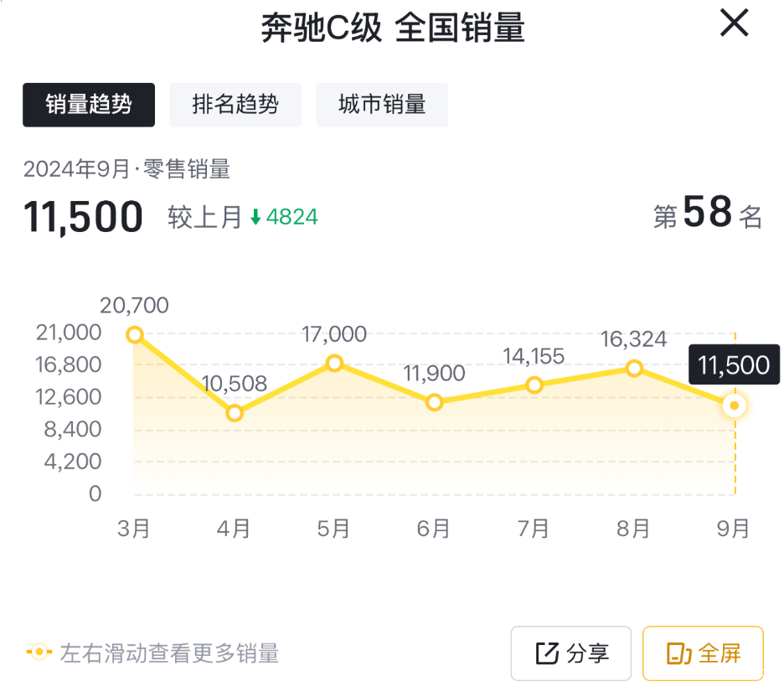Click the swipe hint icon at bottom left
Screen dimensions: 784x697
pyautogui.click(x=39, y=653)
